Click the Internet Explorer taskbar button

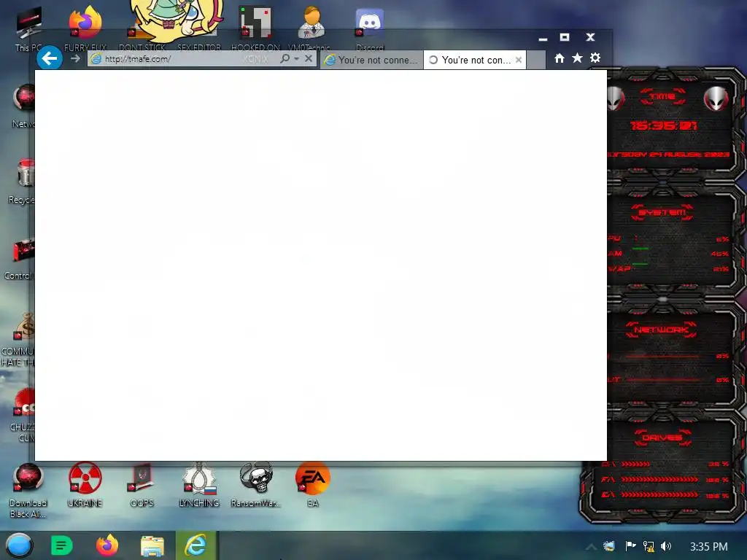tap(196, 545)
